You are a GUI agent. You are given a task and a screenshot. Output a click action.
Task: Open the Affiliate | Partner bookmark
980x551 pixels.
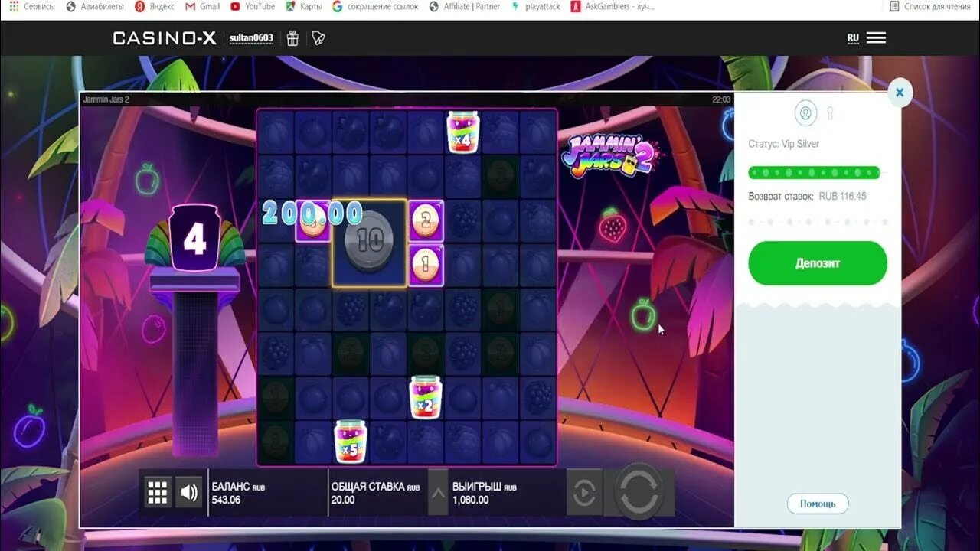465,6
